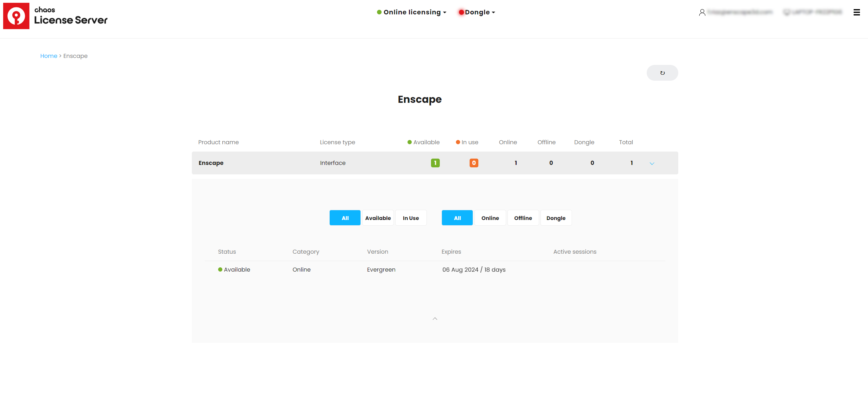Select the Online category filter tab
This screenshot has width=868, height=407.
490,218
